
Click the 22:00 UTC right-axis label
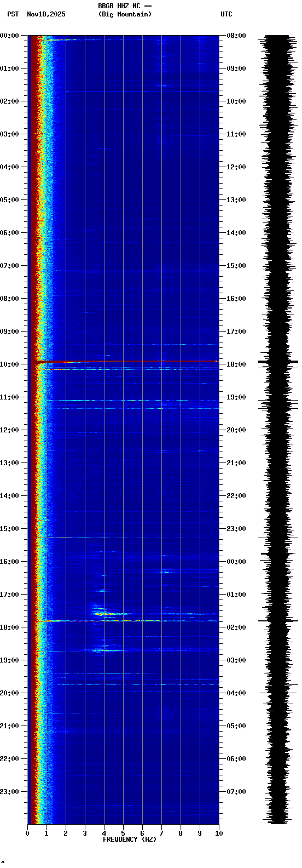[x=236, y=496]
